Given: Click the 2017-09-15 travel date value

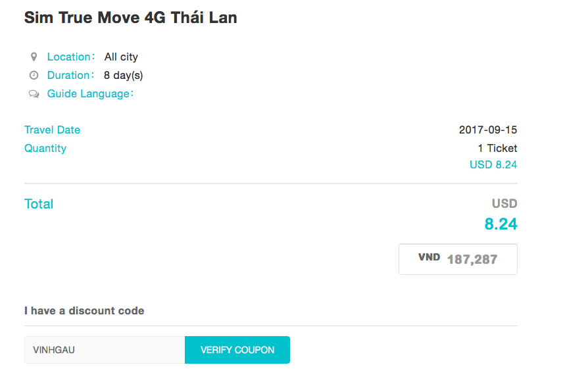Looking at the screenshot, I should pos(487,130).
